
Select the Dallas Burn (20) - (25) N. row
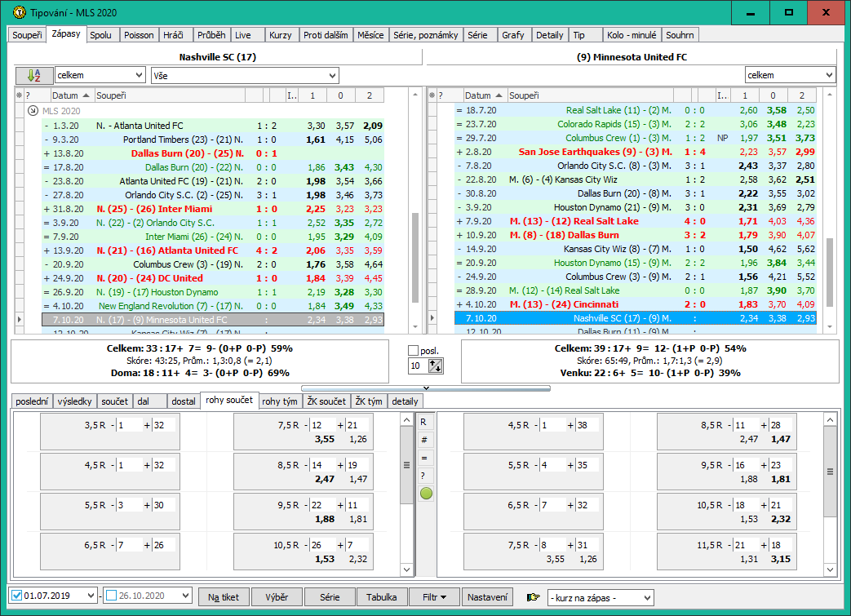pyautogui.click(x=213, y=153)
